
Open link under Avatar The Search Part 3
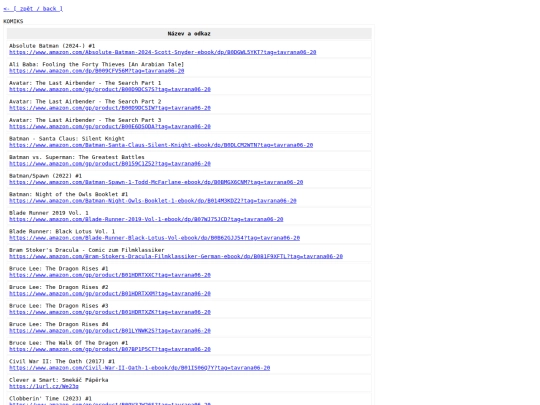[x=110, y=126]
